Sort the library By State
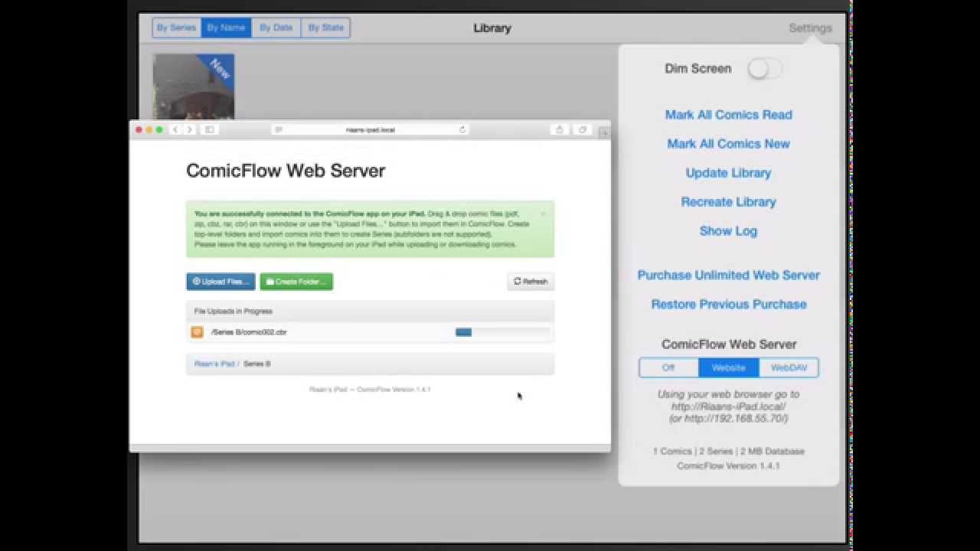 (325, 28)
